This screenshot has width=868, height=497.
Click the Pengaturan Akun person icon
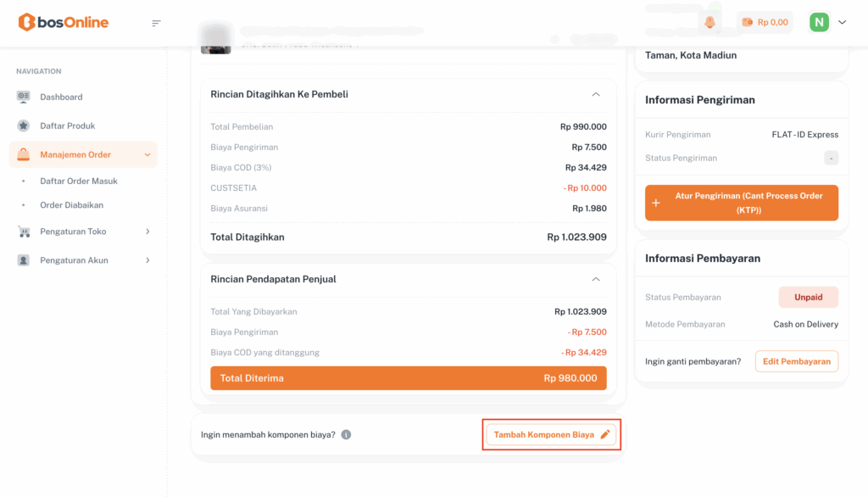pos(24,260)
